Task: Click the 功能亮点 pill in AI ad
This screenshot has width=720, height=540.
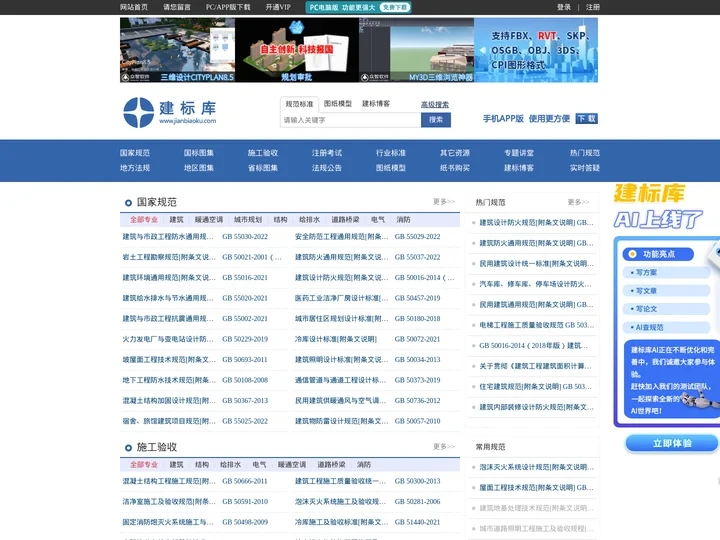Action: [658, 254]
